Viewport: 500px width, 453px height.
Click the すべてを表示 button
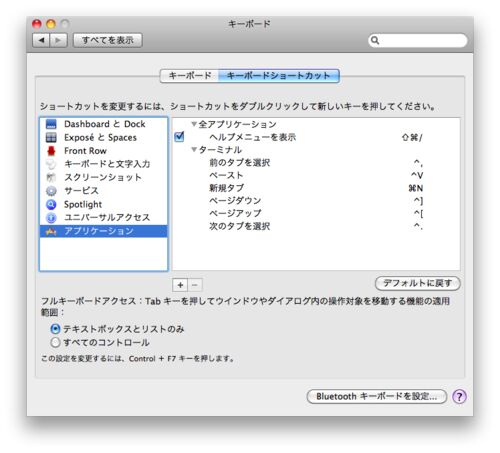108,40
